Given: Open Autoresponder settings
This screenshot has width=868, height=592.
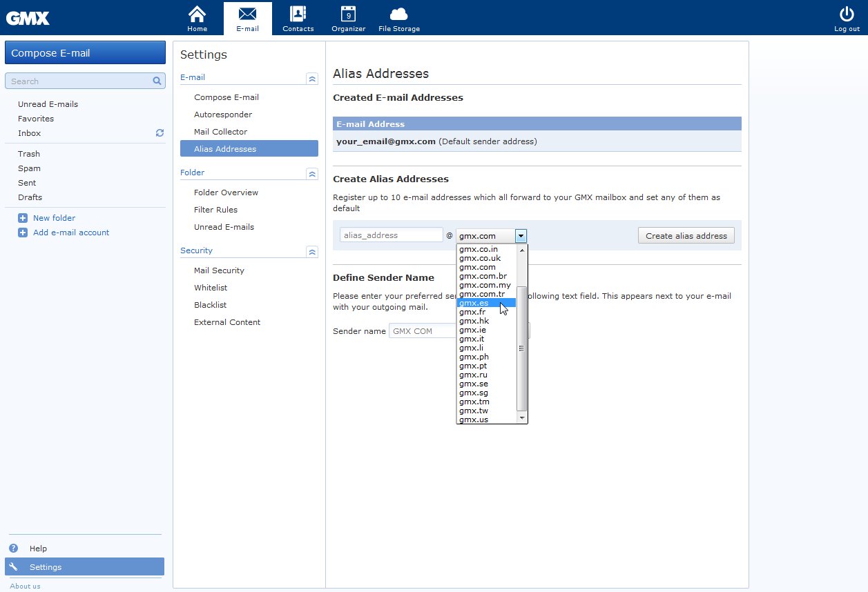Looking at the screenshot, I should [x=223, y=115].
